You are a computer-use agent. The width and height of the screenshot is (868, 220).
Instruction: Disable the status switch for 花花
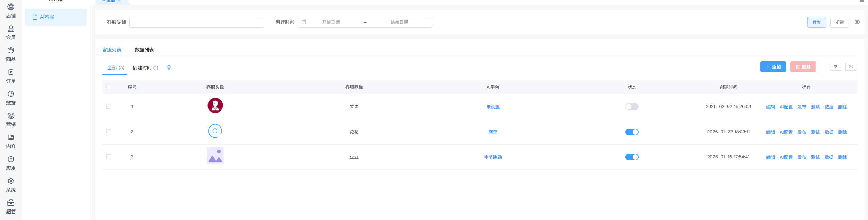[632, 132]
